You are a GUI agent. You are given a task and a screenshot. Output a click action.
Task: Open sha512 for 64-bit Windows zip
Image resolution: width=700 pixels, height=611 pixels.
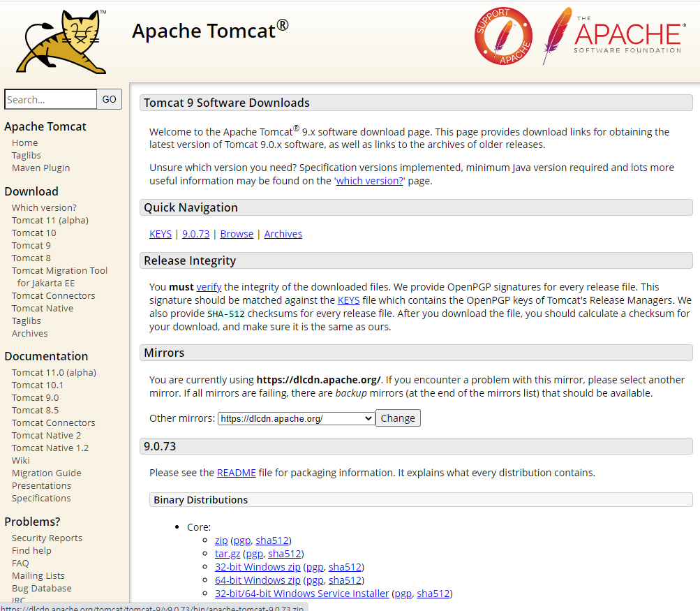tap(345, 580)
